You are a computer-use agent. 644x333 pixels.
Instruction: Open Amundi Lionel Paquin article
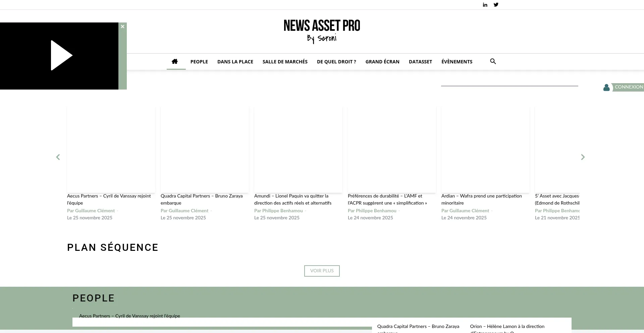[292, 200]
